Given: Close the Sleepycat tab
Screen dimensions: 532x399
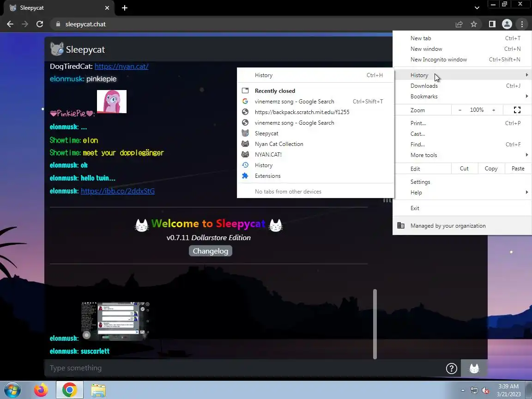Looking at the screenshot, I should (107, 8).
